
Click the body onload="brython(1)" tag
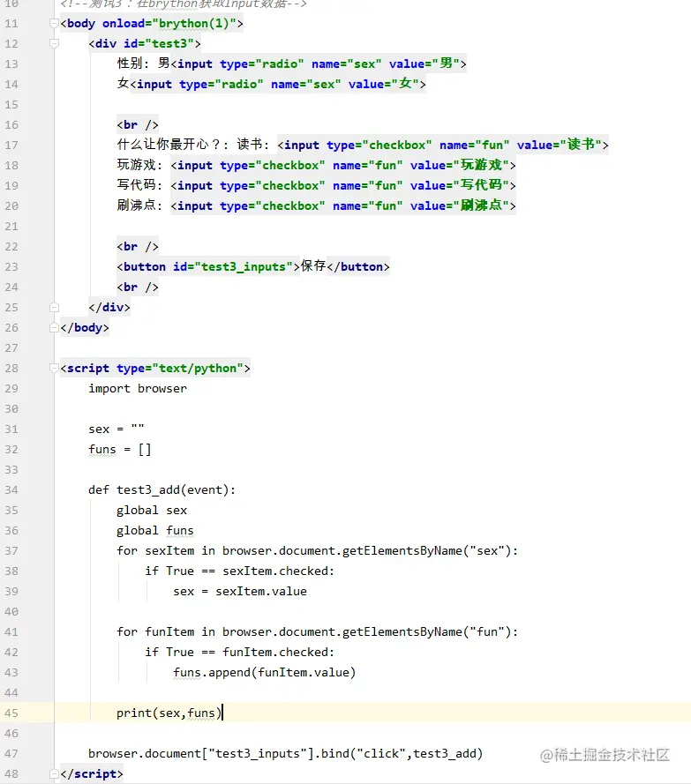(152, 24)
